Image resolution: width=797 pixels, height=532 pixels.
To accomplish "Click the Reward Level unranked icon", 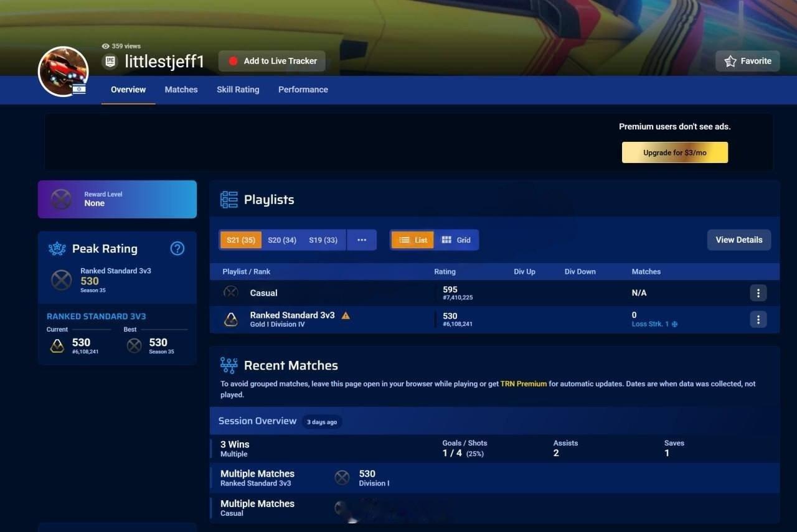I will tap(61, 199).
